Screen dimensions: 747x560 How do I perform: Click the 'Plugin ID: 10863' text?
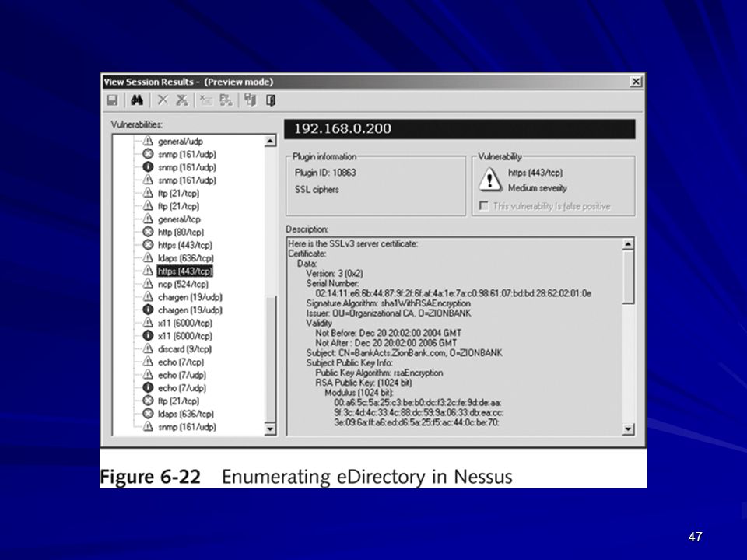click(x=325, y=173)
